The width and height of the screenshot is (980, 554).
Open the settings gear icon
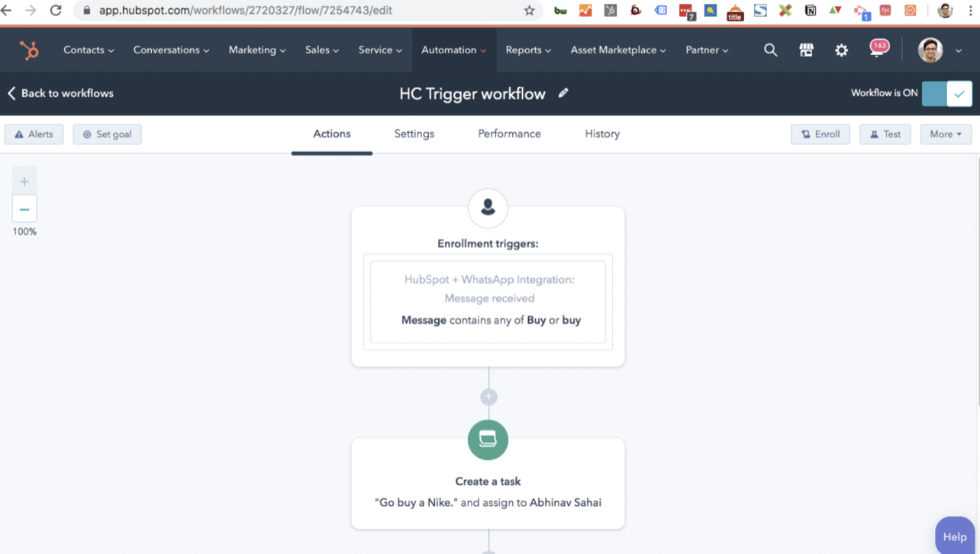point(841,50)
